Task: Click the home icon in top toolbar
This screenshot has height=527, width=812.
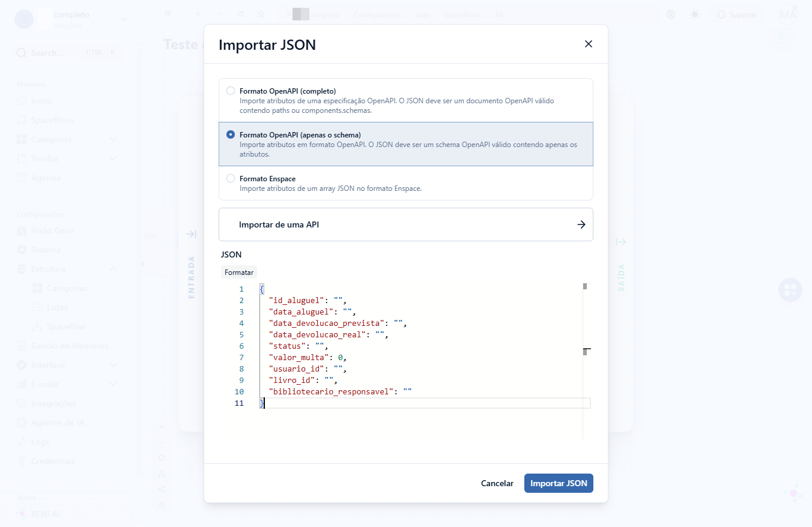Action: 261,14
